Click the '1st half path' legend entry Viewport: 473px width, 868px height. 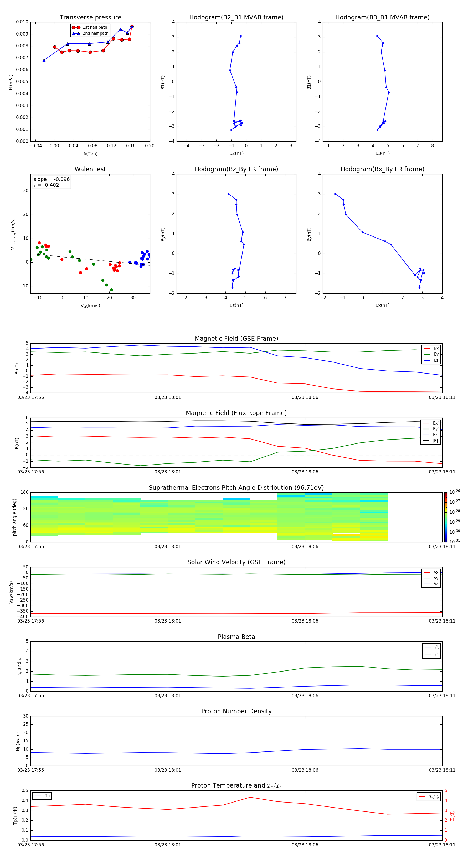90,27
